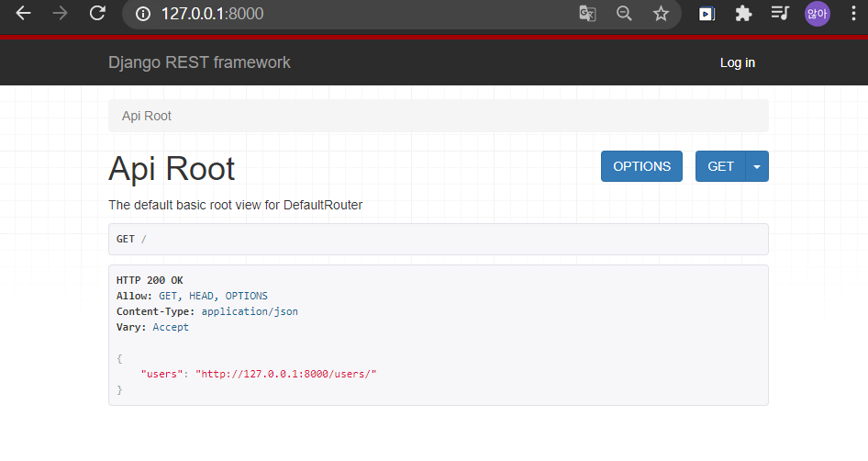Image resolution: width=868 pixels, height=461 pixels.
Task: Click the 'Allow:' header line
Action: tap(192, 296)
